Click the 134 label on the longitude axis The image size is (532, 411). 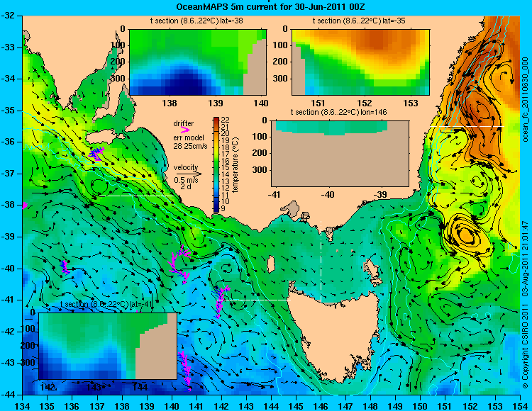(23, 406)
